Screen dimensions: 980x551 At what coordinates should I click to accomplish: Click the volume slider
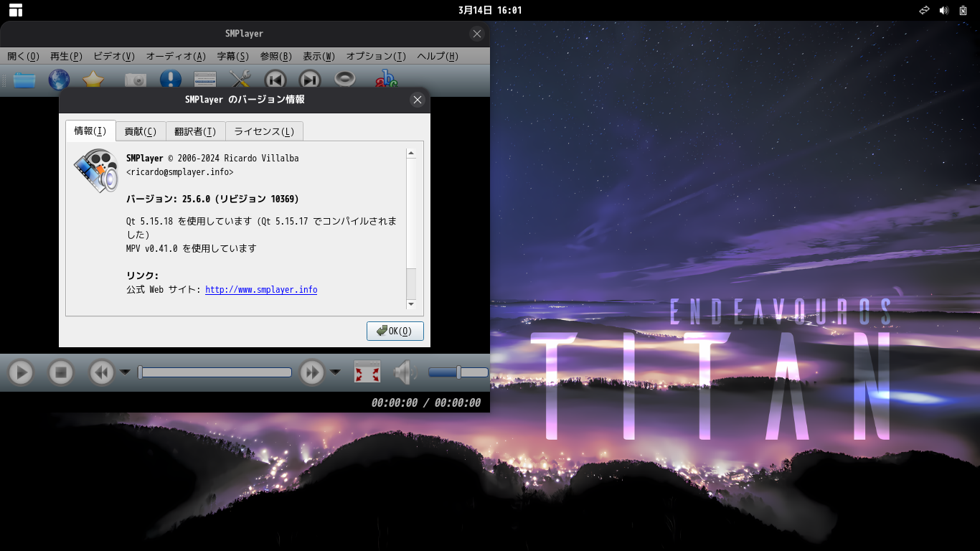point(458,372)
